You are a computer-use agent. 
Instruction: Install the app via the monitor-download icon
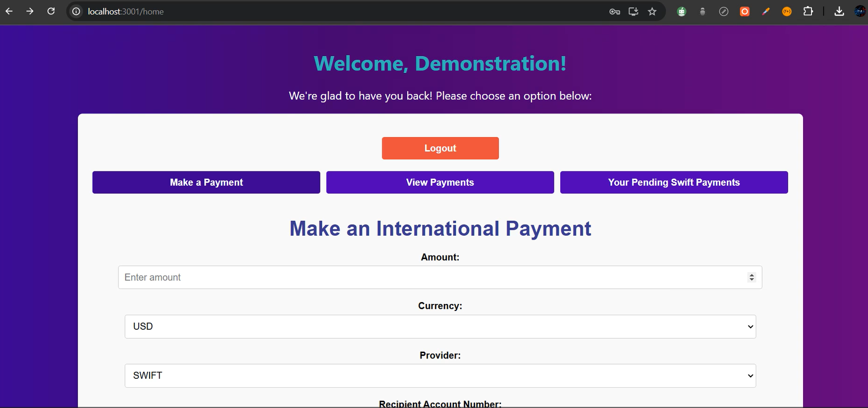[633, 11]
